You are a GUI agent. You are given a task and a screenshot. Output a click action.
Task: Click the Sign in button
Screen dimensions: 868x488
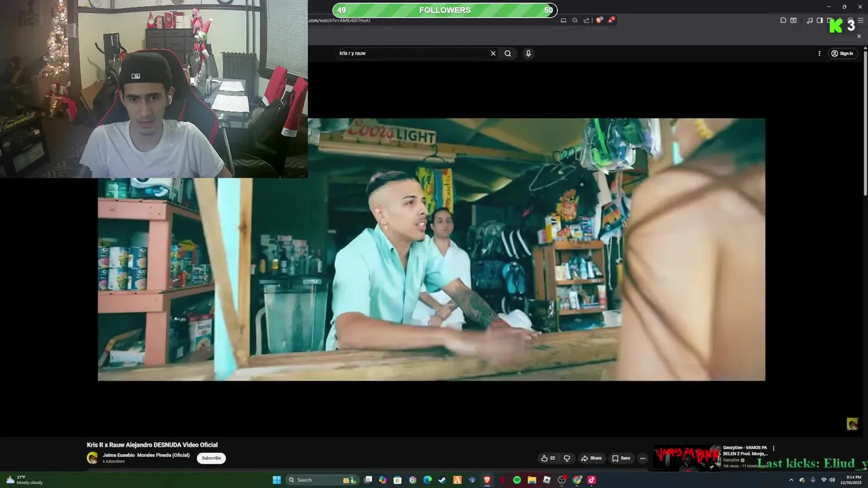[843, 54]
